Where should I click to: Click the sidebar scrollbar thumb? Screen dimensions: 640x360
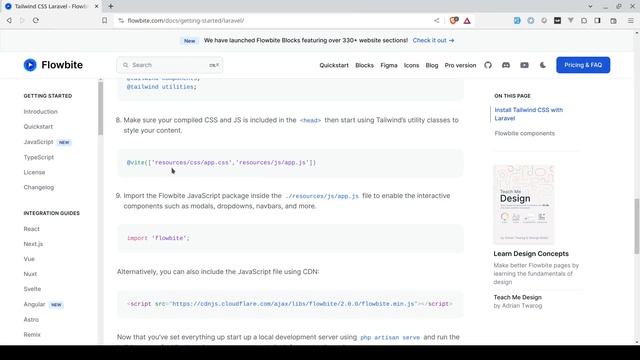point(100,108)
